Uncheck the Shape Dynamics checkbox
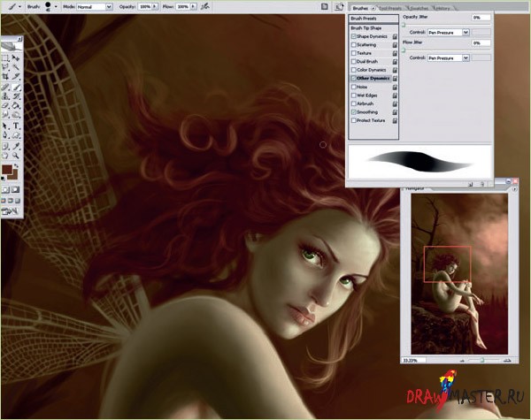This screenshot has height=420, width=531. coord(353,36)
